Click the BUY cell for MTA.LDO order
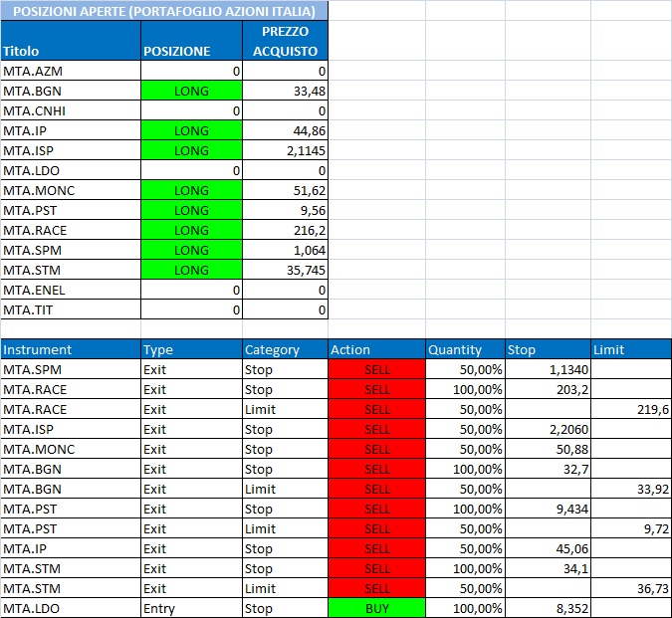The width and height of the screenshot is (672, 618). pos(377,608)
